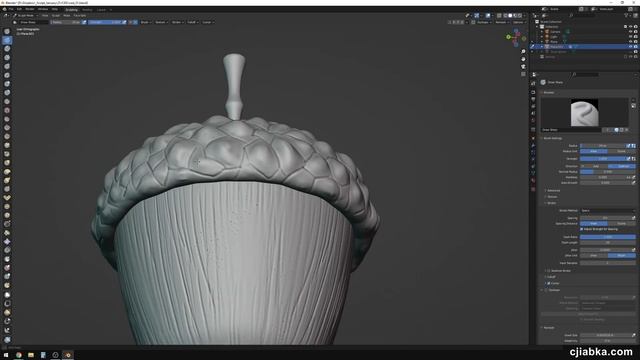The image size is (640, 360).
Task: Select the Flatten brush tool
Action: pyautogui.click(x=7, y=119)
